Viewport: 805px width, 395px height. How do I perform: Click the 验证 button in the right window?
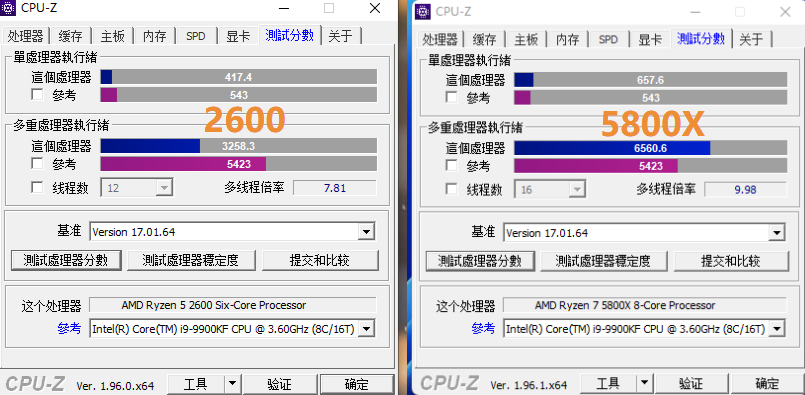point(692,383)
